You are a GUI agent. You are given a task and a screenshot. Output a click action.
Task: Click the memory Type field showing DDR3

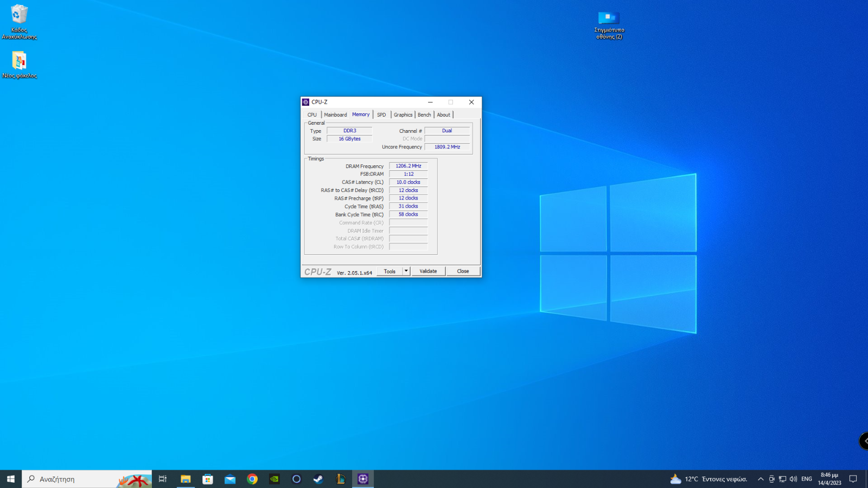349,131
